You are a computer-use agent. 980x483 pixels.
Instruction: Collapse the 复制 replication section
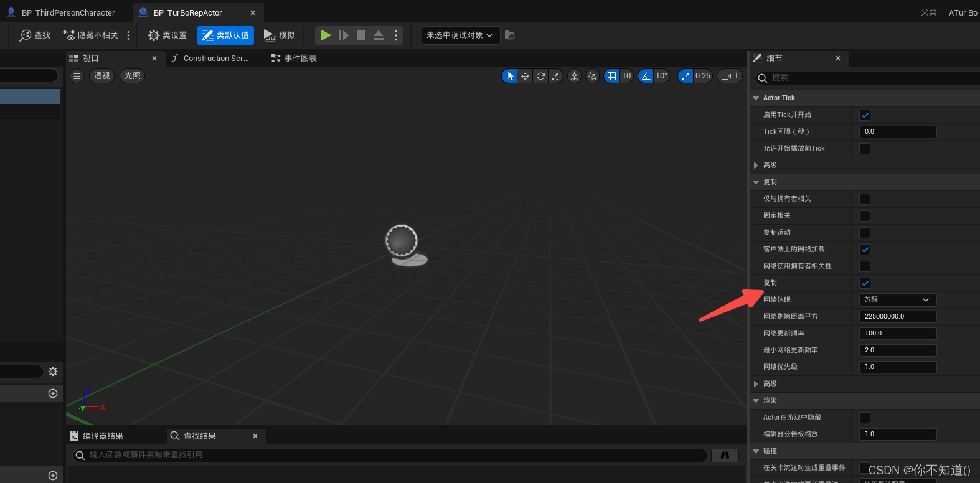click(756, 182)
